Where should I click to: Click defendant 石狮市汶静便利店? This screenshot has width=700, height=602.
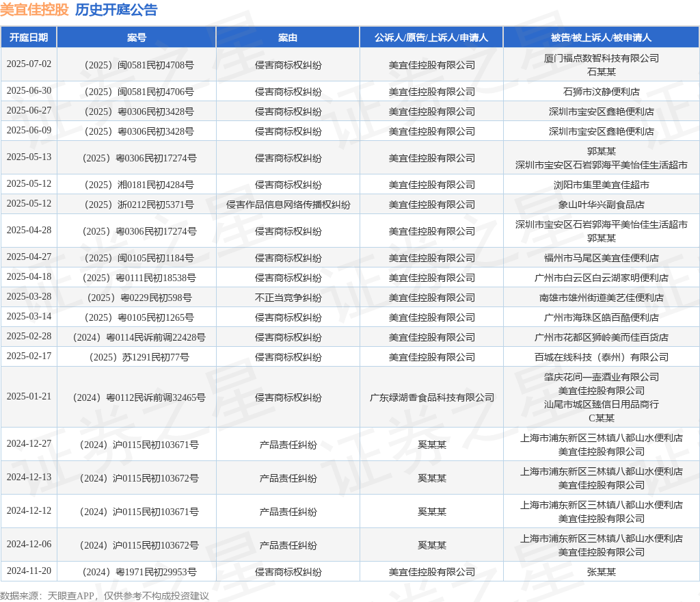coord(602,92)
